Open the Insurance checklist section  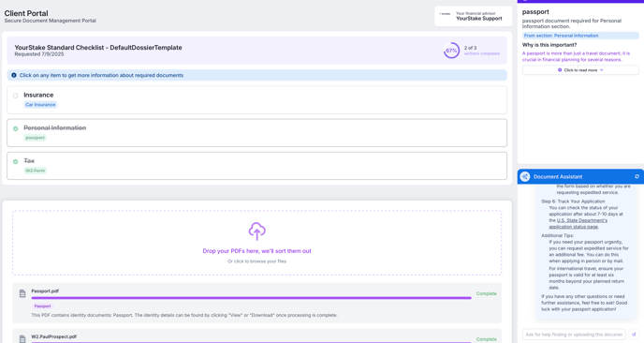tap(256, 100)
